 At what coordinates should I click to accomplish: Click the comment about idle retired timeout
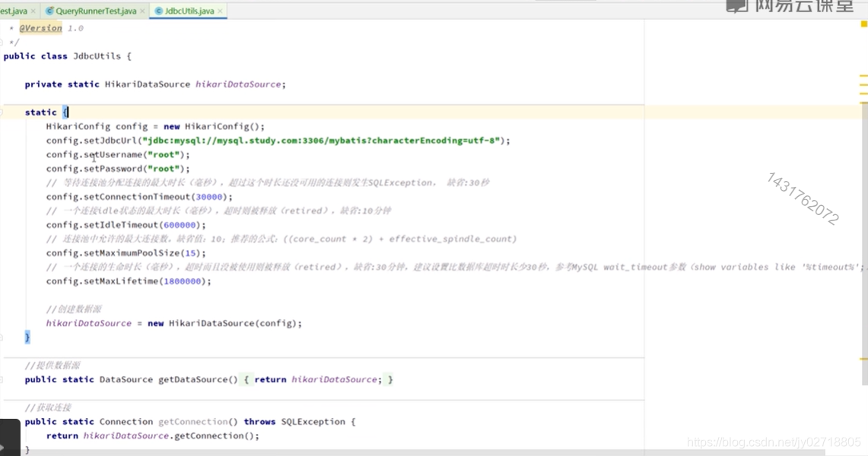[x=218, y=211]
